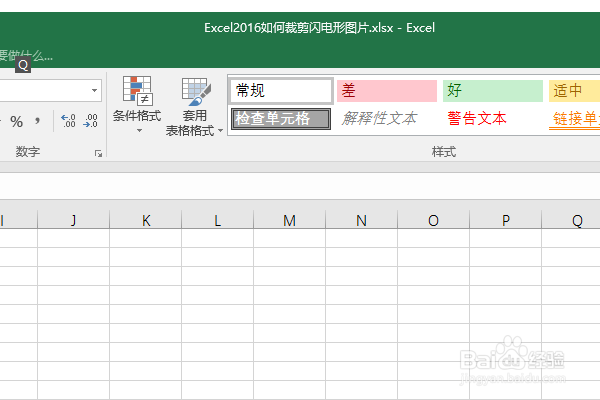
Task: Select column K header
Action: point(146,220)
